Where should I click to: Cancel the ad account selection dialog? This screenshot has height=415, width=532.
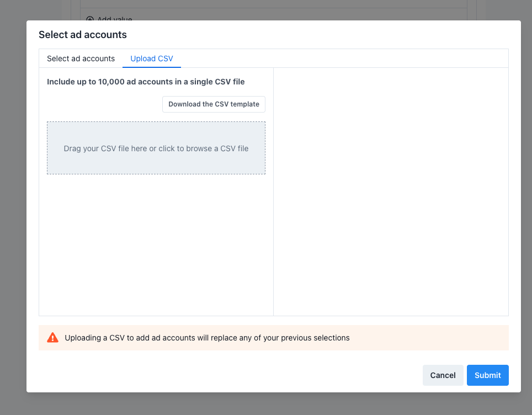pyautogui.click(x=443, y=375)
